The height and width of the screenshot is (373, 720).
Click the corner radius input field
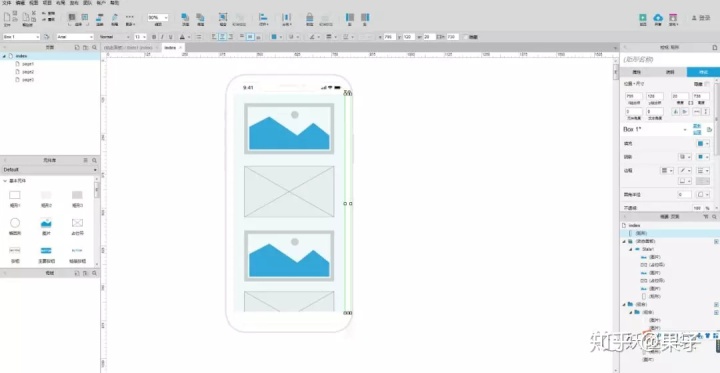[x=685, y=195]
